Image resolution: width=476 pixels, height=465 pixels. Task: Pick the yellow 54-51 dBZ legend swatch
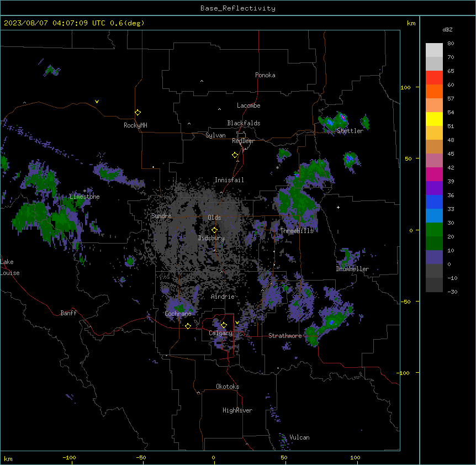click(434, 119)
